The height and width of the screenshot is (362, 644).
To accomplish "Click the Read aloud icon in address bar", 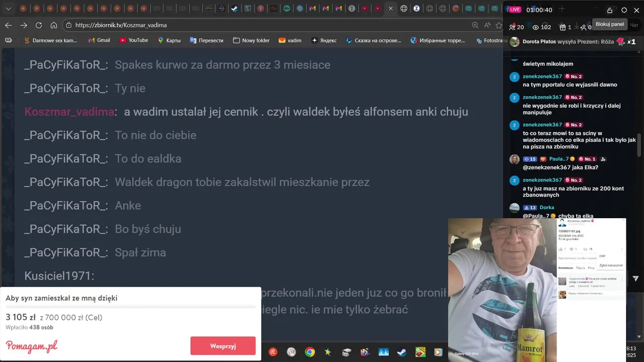I will [487, 25].
